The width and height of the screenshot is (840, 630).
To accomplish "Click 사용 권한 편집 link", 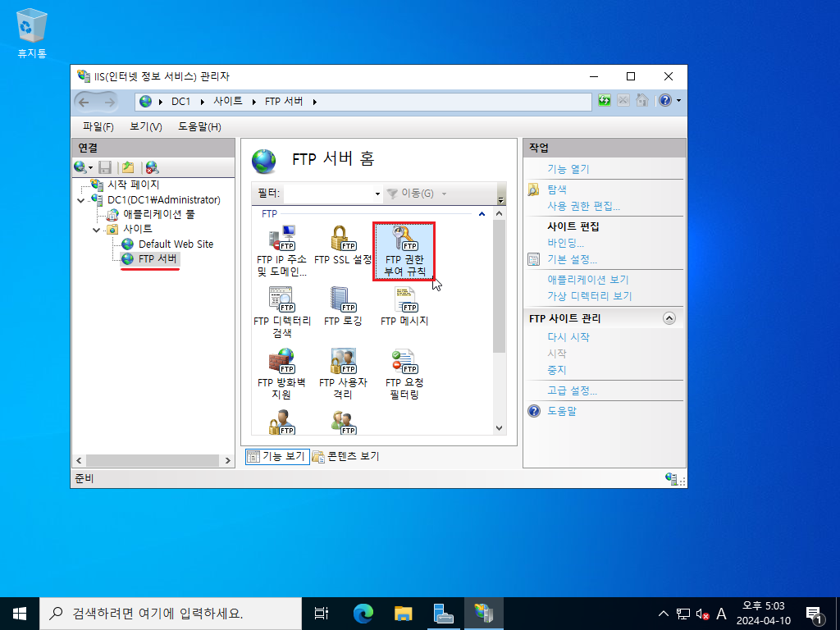I will [x=583, y=206].
